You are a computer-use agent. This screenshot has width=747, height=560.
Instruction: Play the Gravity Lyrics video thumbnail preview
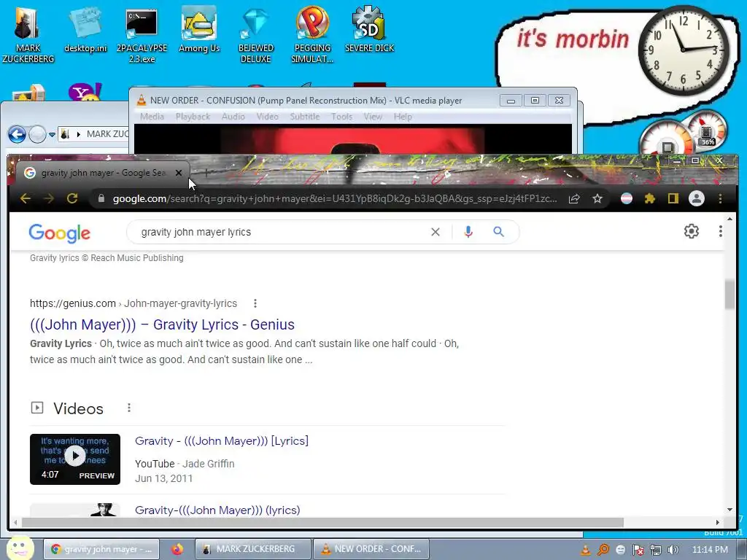75,459
